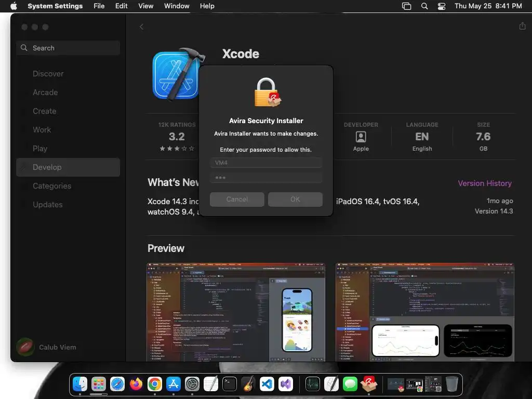
Task: Open the Calub Viem account profile
Action: click(x=46, y=347)
